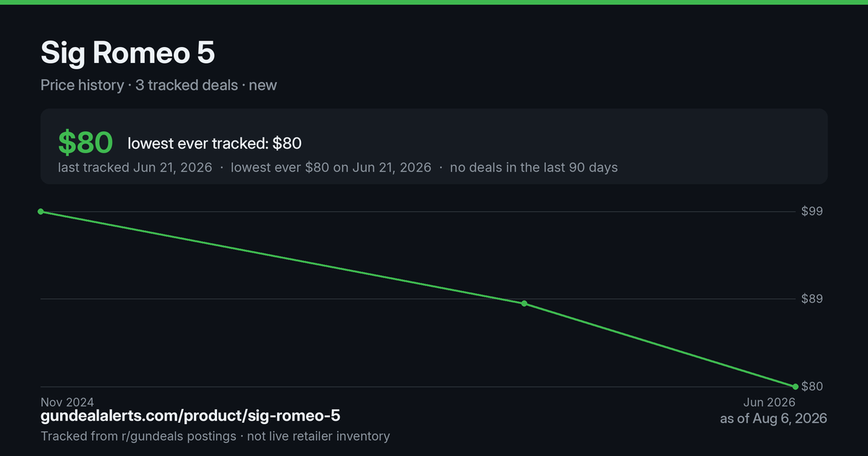The image size is (868, 456).
Task: Click the green bar at top
Action: pos(434,2)
